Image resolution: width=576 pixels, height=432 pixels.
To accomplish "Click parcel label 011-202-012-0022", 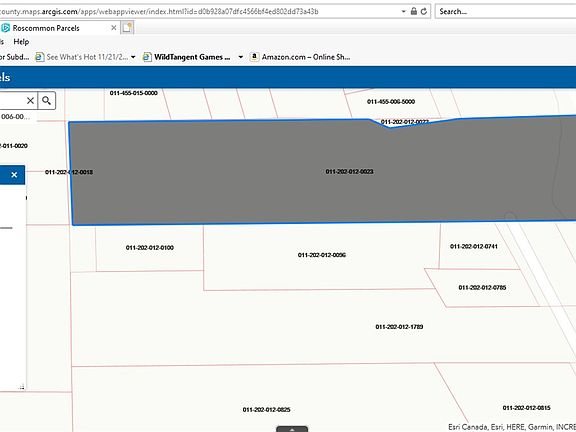I will [405, 122].
